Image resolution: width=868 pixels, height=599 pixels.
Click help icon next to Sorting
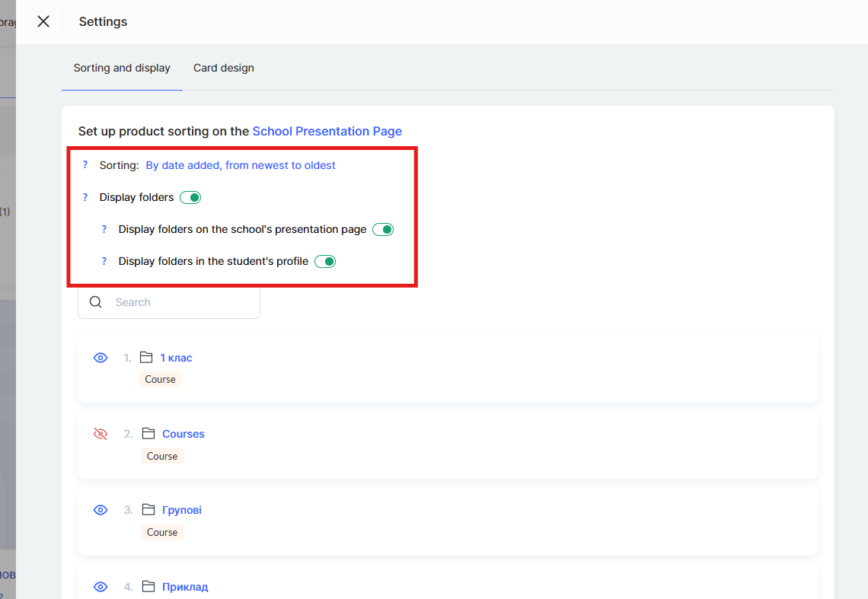(85, 165)
